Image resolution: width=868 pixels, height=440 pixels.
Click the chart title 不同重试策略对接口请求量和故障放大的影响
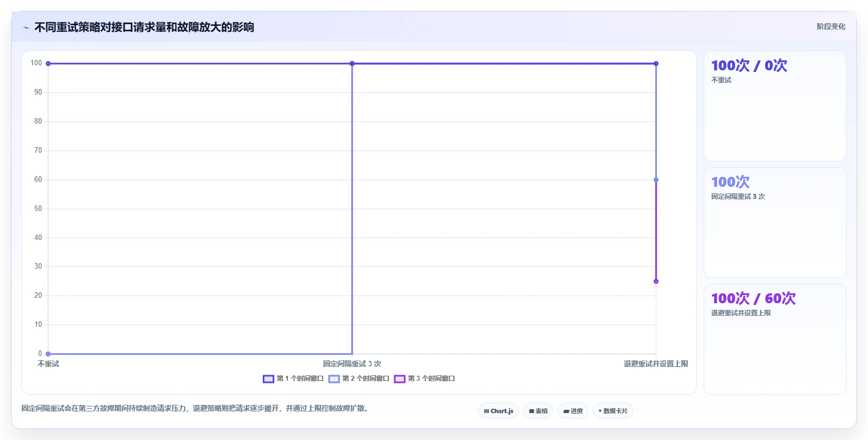click(144, 27)
